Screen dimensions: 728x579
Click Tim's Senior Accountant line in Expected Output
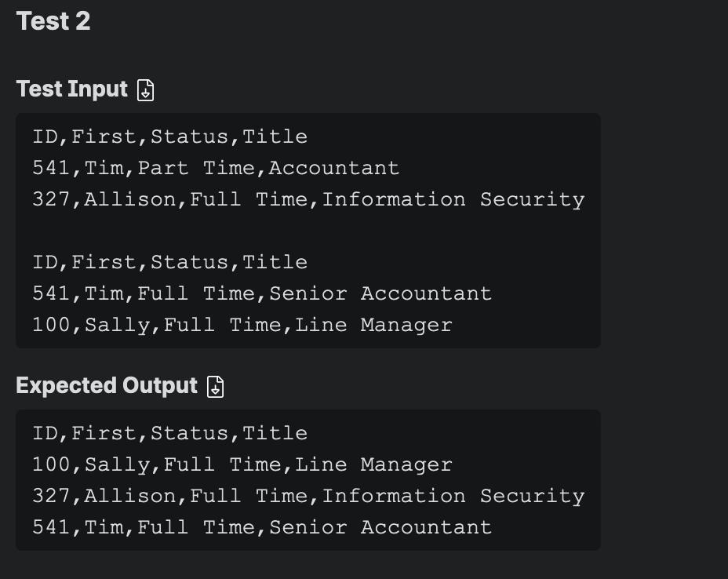pyautogui.click(x=262, y=527)
